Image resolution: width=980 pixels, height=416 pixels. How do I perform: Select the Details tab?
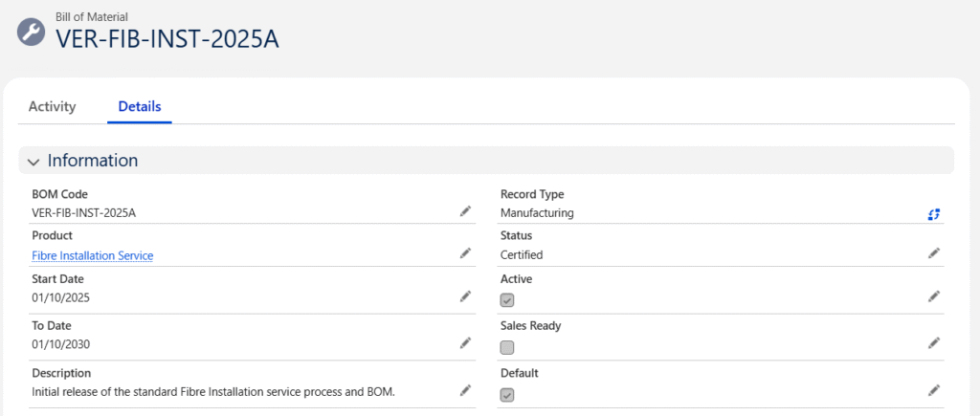[x=139, y=106]
